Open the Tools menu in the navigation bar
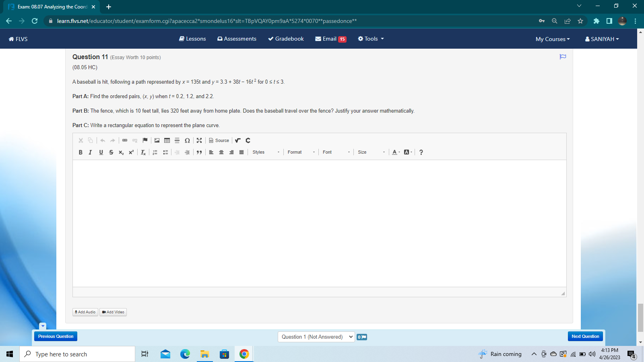The width and height of the screenshot is (644, 362). pyautogui.click(x=370, y=39)
